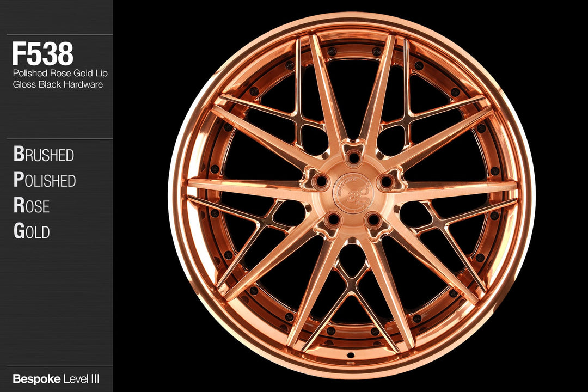Click the lower-right lug bolt hole
588x392 pixels.
tap(373, 220)
